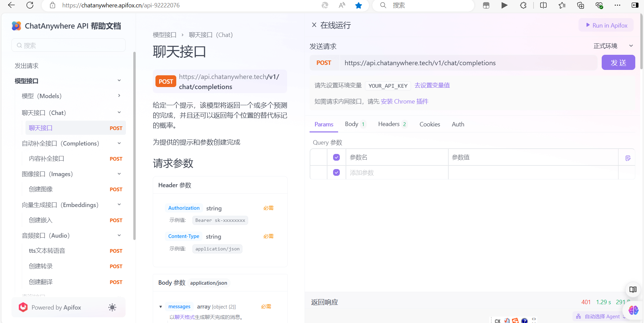Open tts文本转语音 POST item
The width and height of the screenshot is (644, 323).
tap(76, 251)
